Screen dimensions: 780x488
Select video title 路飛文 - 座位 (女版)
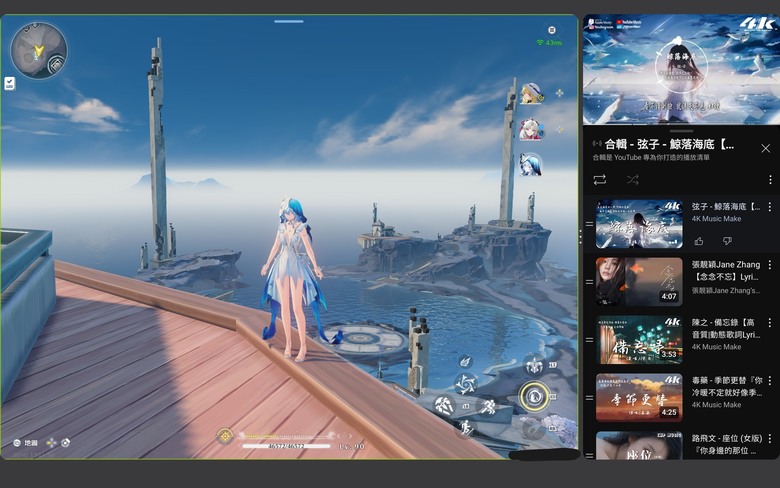[727, 444]
